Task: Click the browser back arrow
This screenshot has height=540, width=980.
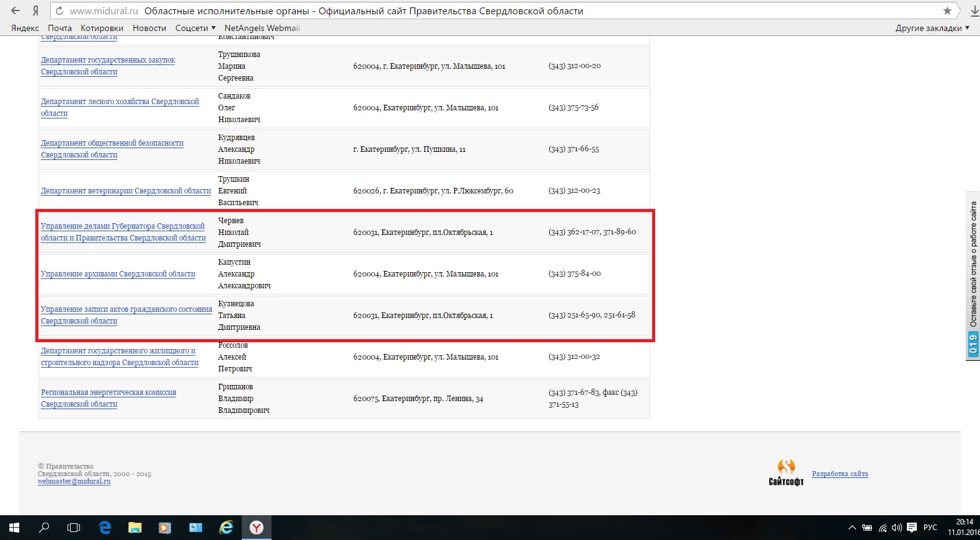Action: [x=15, y=11]
